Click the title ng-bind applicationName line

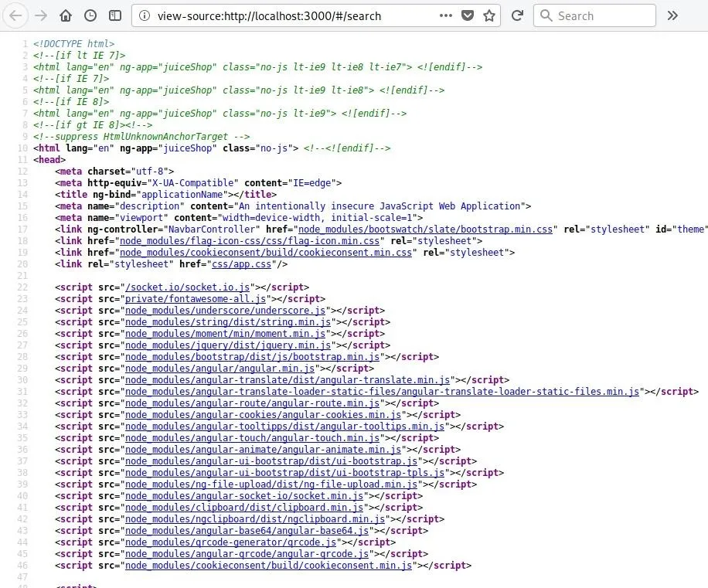(165, 195)
